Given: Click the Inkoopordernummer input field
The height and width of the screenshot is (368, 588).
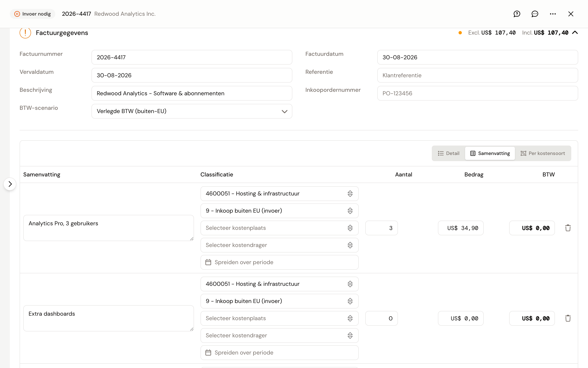Looking at the screenshot, I should (478, 93).
